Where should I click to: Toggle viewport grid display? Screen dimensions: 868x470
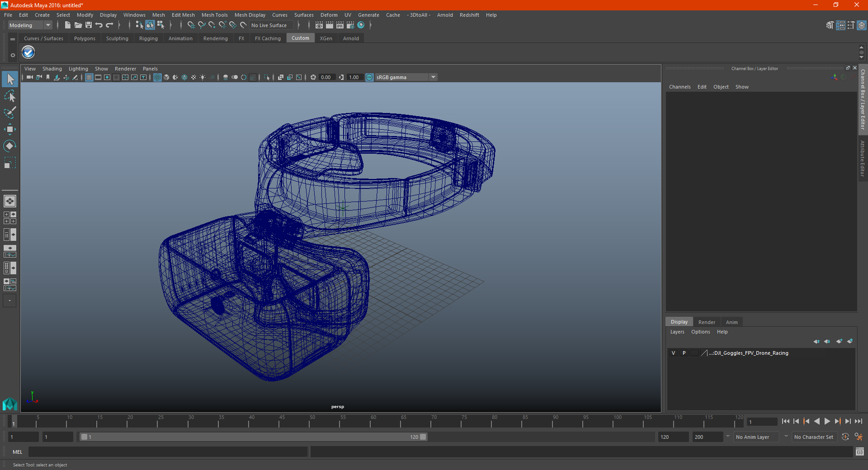[89, 77]
